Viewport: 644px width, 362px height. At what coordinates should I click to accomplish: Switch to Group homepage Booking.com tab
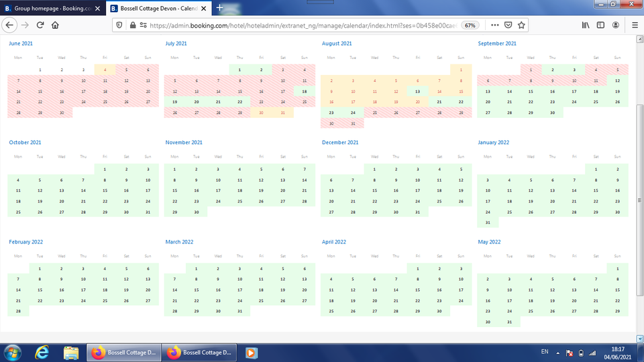(52, 8)
